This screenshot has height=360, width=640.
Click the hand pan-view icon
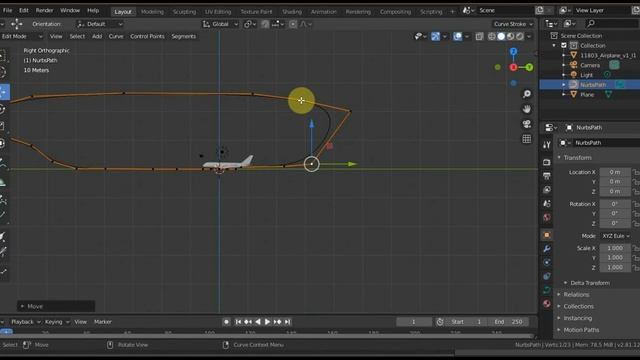[527, 109]
